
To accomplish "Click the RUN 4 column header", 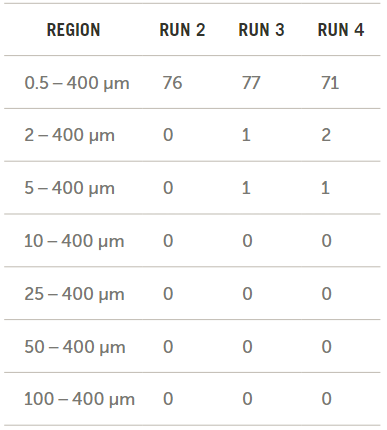I will 341,30.
